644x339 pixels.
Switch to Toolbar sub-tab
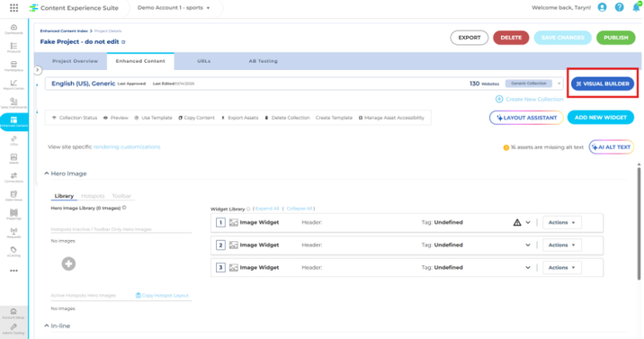tap(121, 196)
